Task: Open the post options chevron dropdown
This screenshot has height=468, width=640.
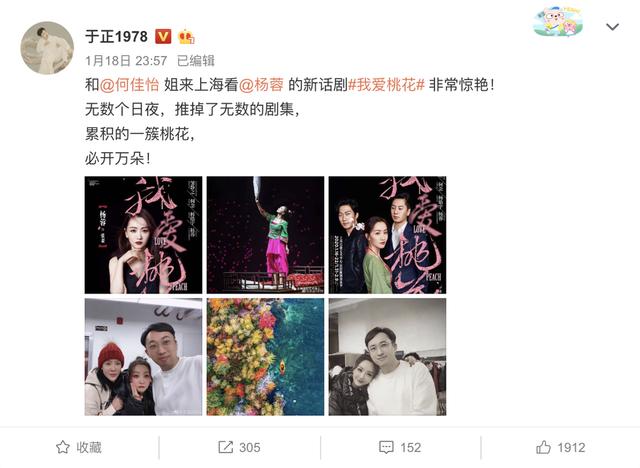Action: pos(612,27)
